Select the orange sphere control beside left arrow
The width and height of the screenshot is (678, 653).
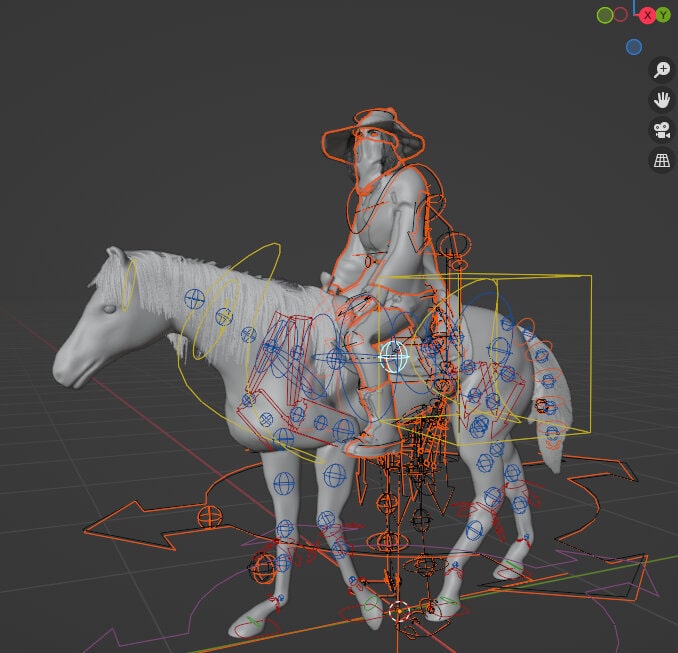click(x=210, y=517)
